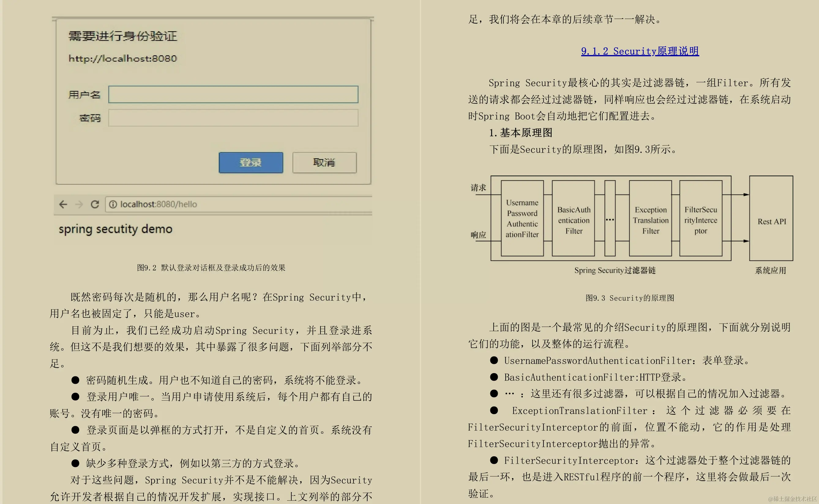Click the browser back arrow icon

63,204
